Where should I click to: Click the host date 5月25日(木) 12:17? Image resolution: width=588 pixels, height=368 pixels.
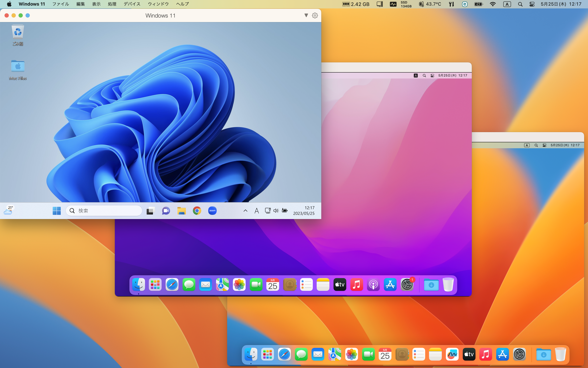click(x=561, y=4)
